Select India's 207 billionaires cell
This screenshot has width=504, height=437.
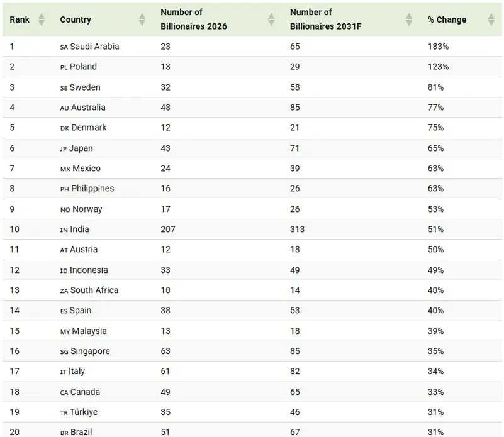[x=168, y=229]
